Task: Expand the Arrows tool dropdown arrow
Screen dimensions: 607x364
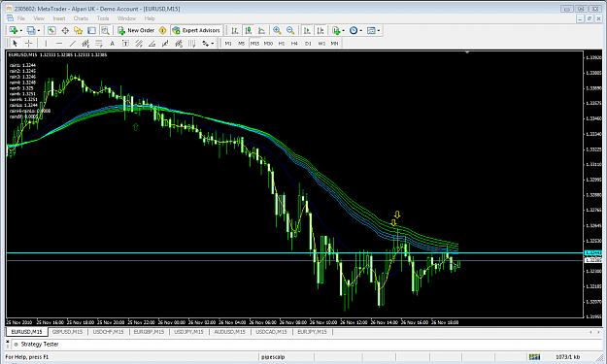Action: 212,44
